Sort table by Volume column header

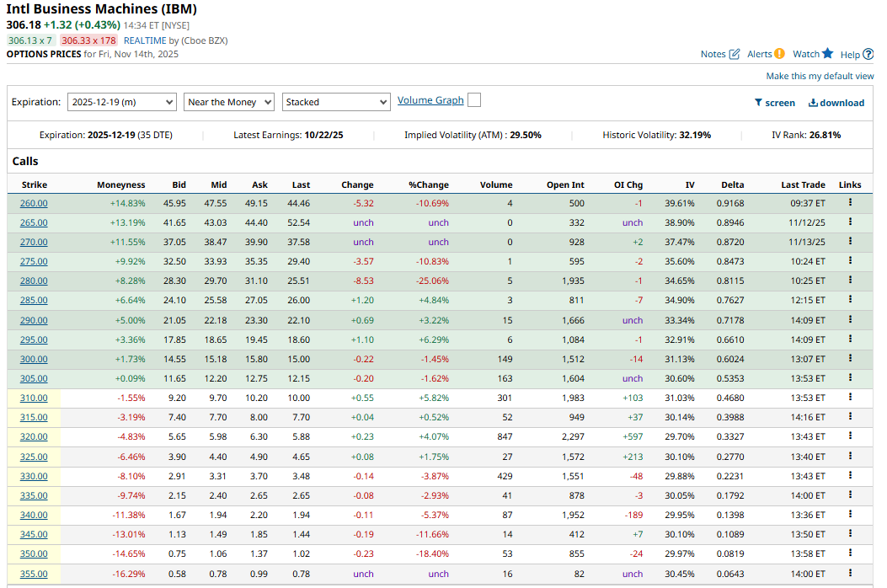coord(496,184)
